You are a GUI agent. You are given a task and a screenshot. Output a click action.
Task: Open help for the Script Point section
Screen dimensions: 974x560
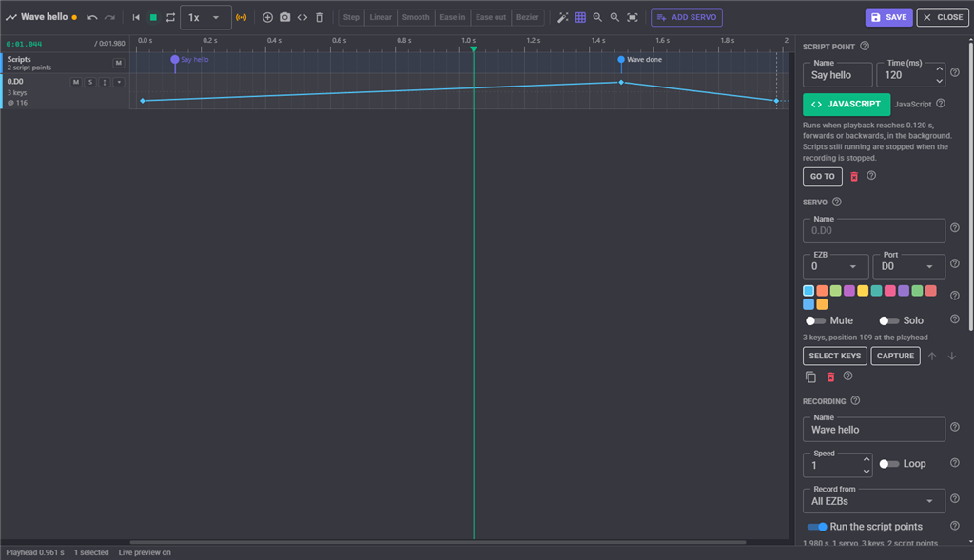865,46
